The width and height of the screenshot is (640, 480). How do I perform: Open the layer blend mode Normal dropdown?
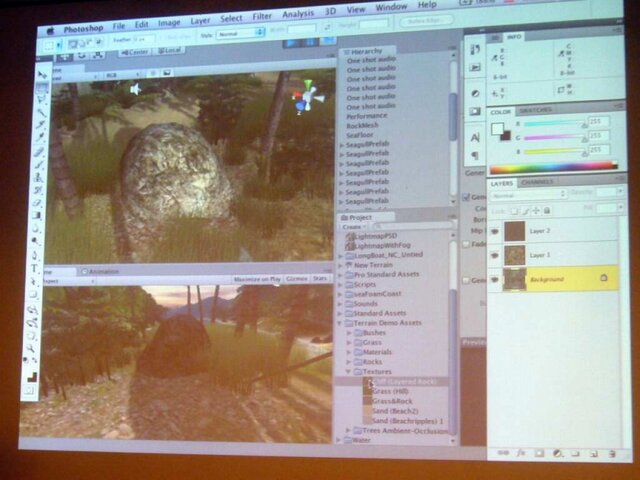click(529, 196)
